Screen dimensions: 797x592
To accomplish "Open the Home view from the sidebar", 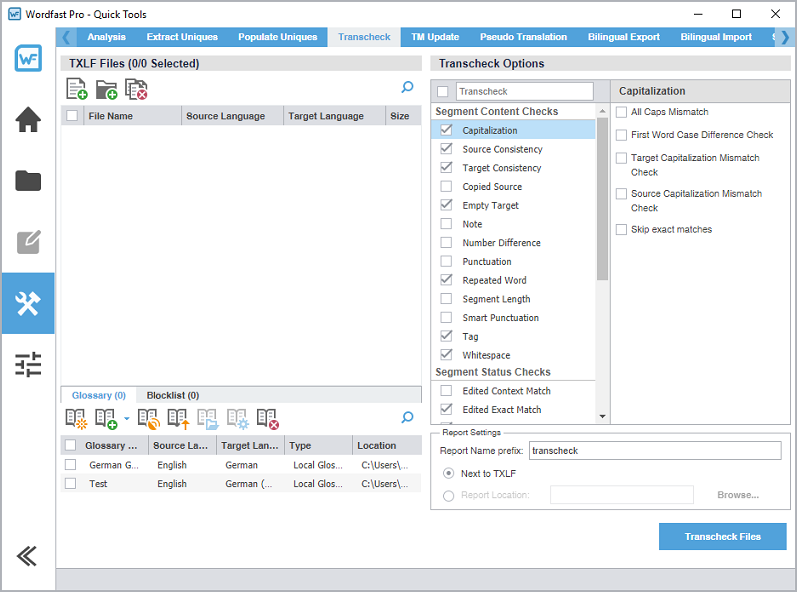I will (28, 120).
